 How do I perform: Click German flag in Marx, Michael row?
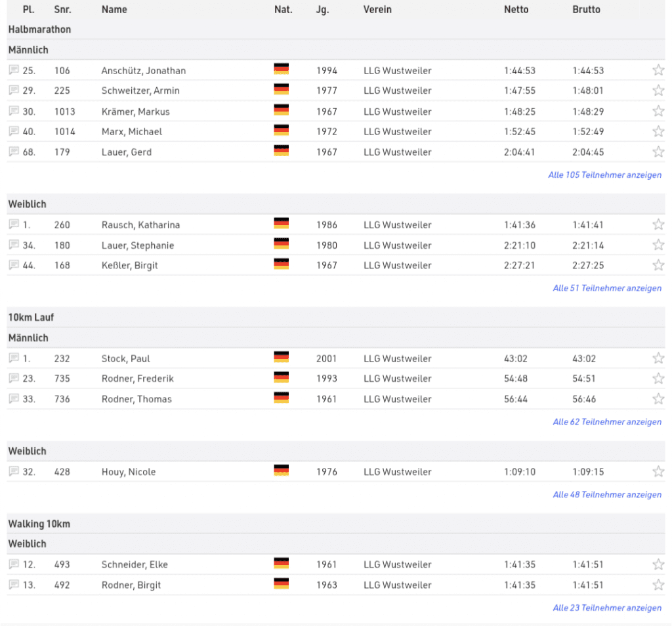click(x=281, y=131)
